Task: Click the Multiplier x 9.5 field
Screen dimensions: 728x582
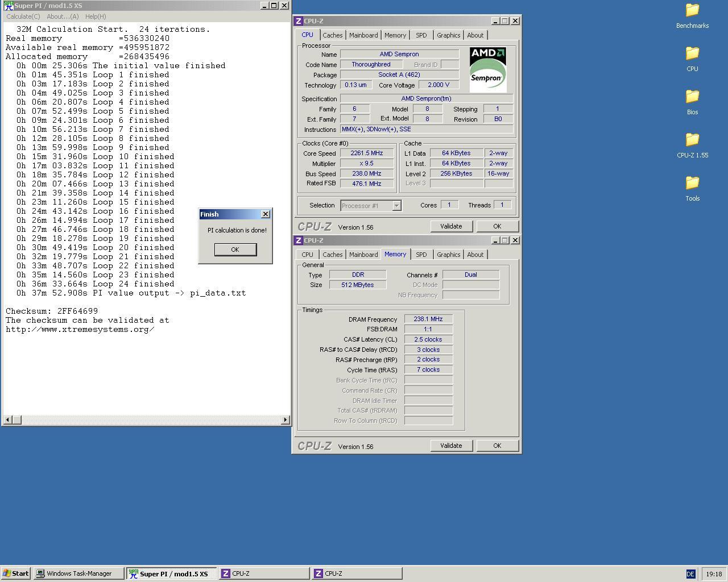Action: [367, 164]
